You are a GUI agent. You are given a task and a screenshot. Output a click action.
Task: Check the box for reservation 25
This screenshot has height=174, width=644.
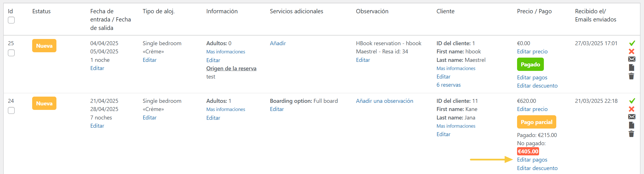coord(11,53)
